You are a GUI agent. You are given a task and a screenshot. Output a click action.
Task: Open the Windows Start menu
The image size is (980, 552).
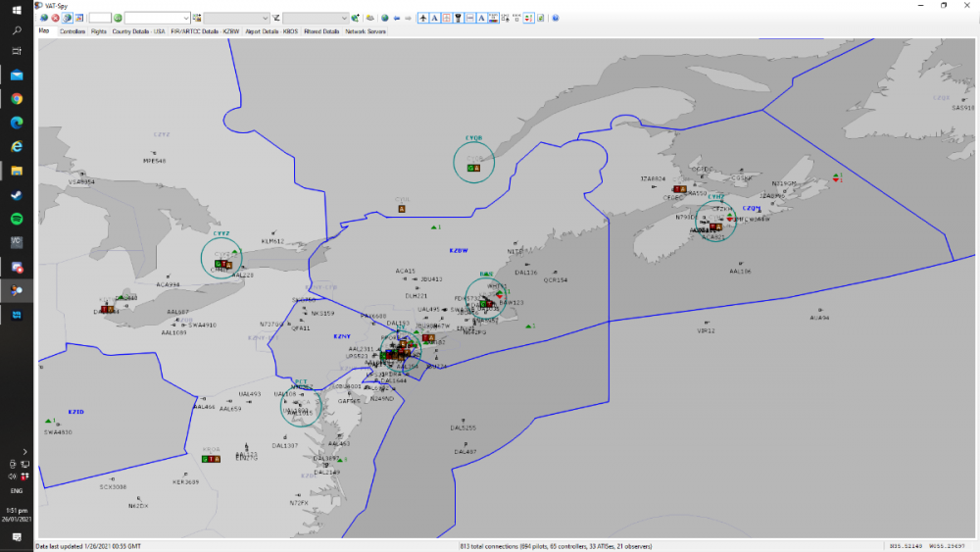click(17, 10)
